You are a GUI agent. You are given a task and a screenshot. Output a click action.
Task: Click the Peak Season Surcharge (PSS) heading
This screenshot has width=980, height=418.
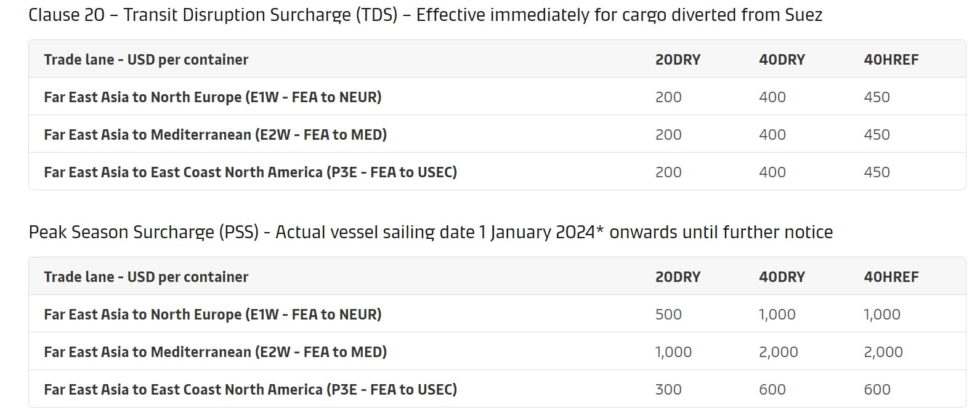point(431,232)
